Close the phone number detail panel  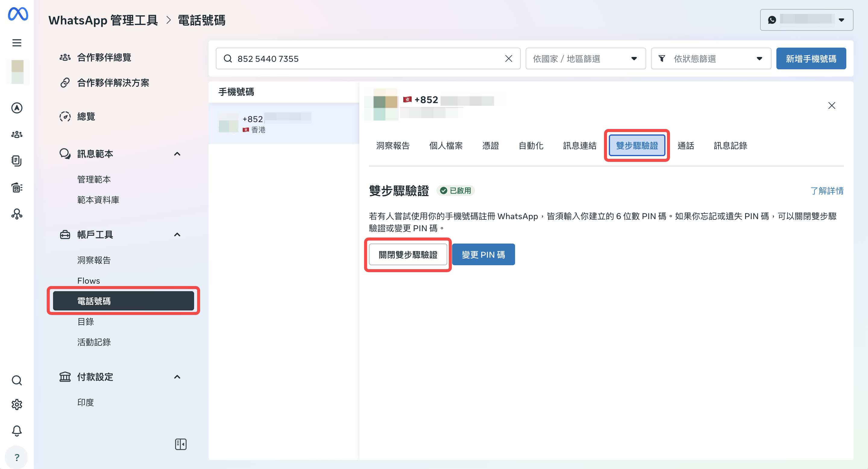[831, 105]
